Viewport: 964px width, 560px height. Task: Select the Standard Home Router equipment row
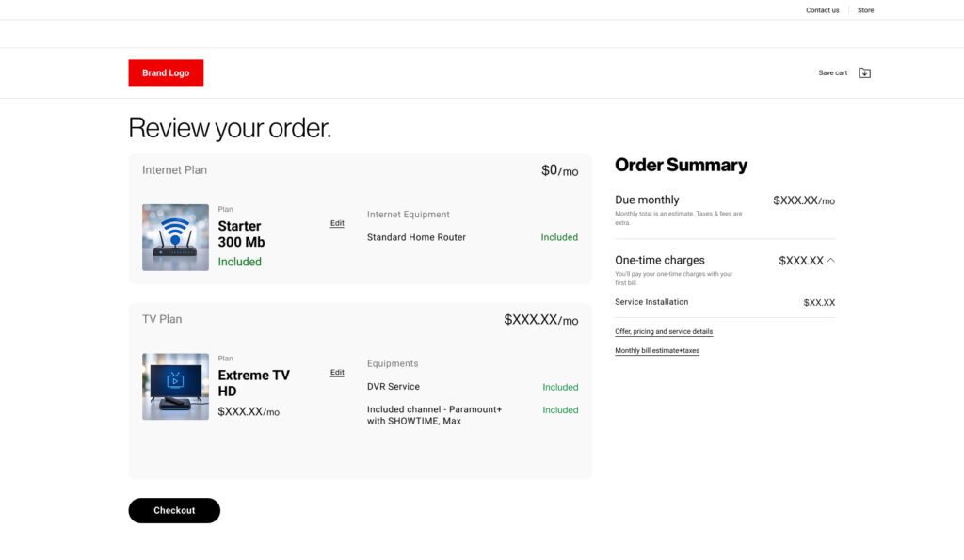(473, 237)
